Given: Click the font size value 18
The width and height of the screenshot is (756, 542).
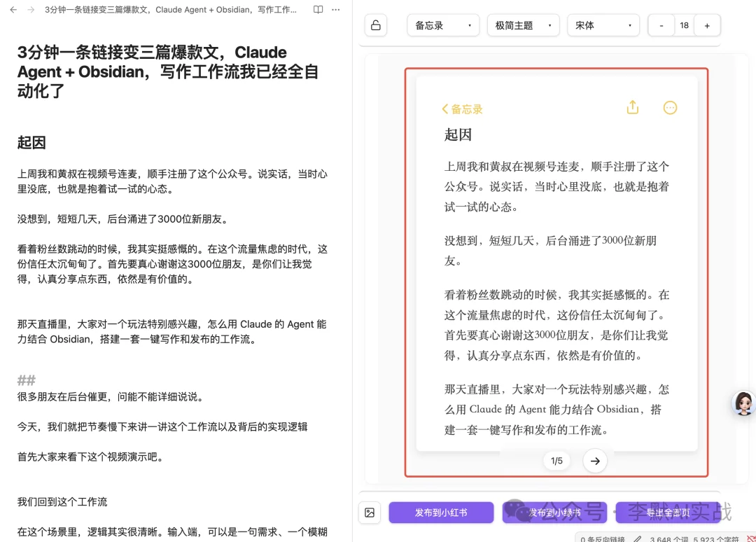Looking at the screenshot, I should (x=684, y=25).
